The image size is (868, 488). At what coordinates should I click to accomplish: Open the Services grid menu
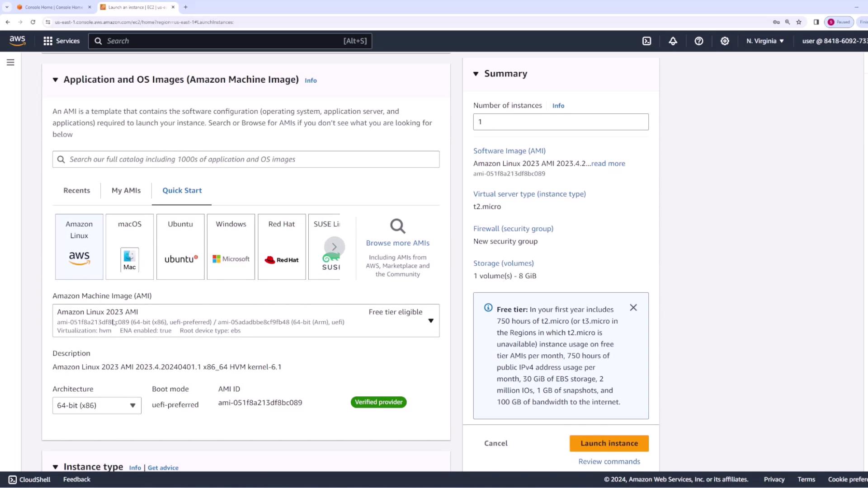pyautogui.click(x=61, y=41)
